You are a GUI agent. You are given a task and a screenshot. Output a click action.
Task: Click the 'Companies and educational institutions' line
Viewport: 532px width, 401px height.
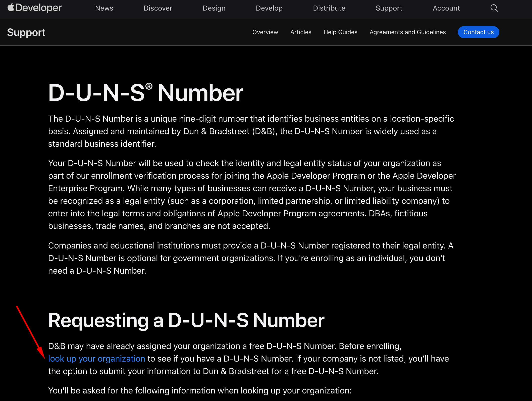point(251,245)
